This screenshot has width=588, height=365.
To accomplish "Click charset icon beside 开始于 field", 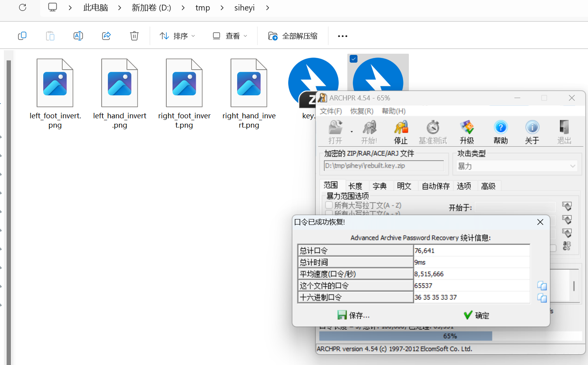I will click(567, 206).
